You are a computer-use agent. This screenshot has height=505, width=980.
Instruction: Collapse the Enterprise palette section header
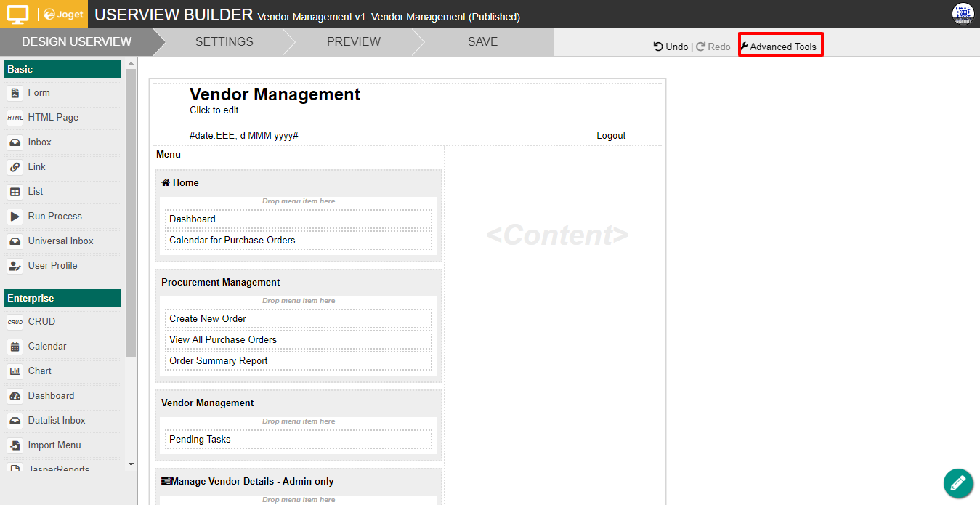[x=62, y=299]
